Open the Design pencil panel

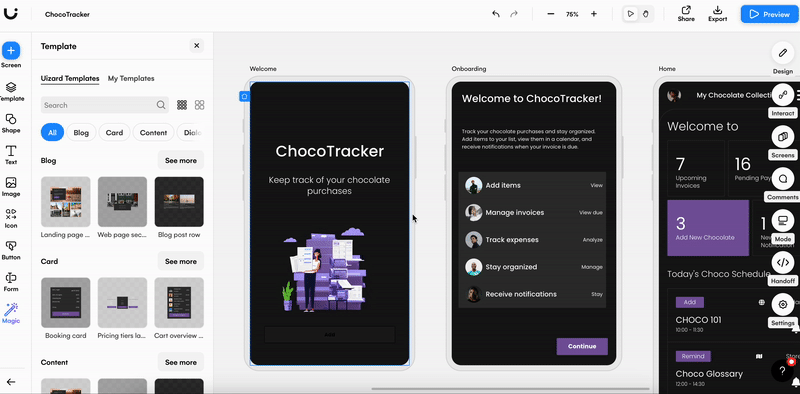783,53
